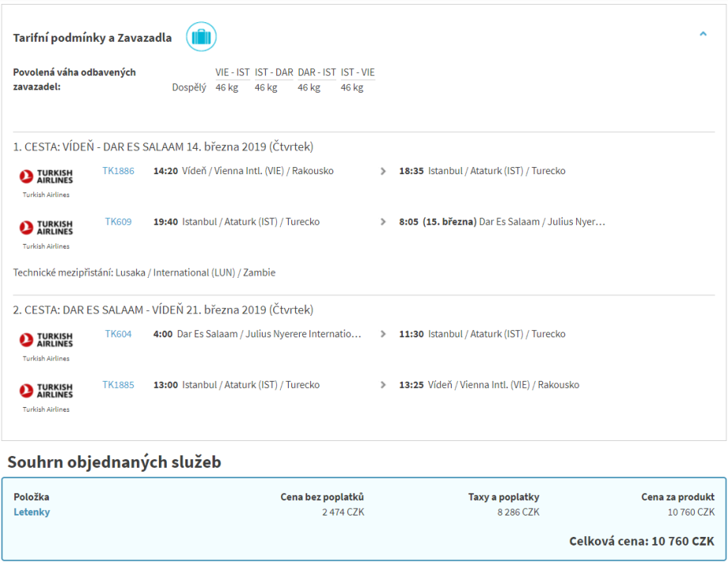The width and height of the screenshot is (728, 563).
Task: Click the truncated Dar Es Salaam / Julius Nyer… destination
Action: pos(542,222)
